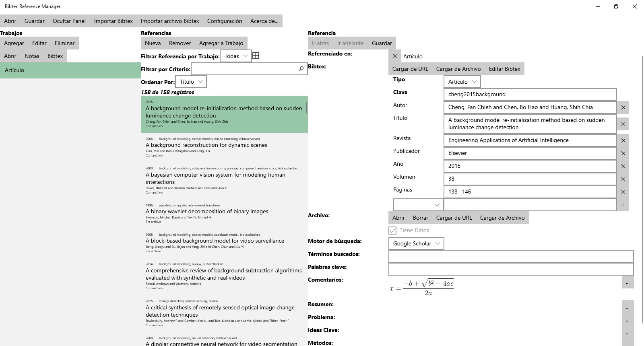Select 'A critical synthesis of remotely sensed' reference
644x346 pixels.
point(224,313)
